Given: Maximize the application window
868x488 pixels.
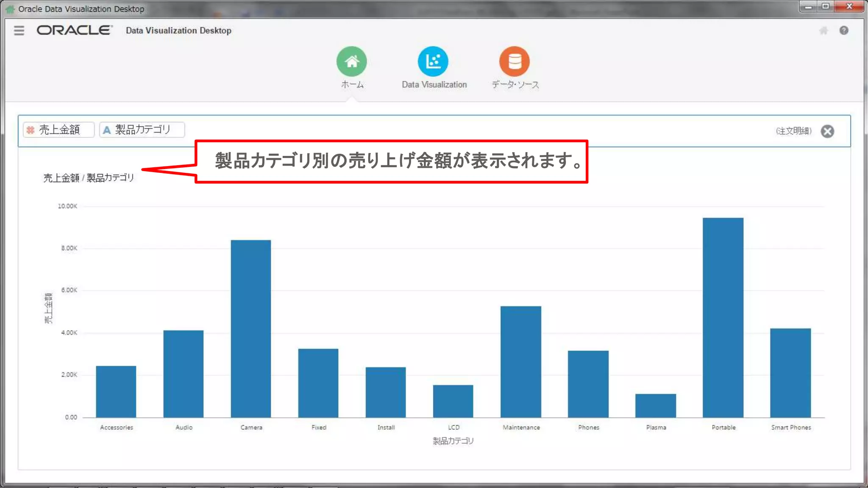Looking at the screenshot, I should (x=826, y=6).
